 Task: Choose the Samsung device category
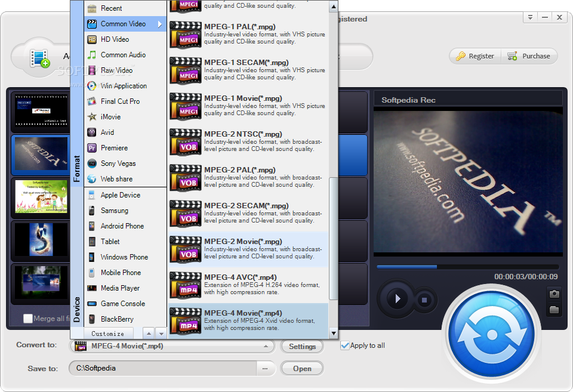click(x=125, y=211)
